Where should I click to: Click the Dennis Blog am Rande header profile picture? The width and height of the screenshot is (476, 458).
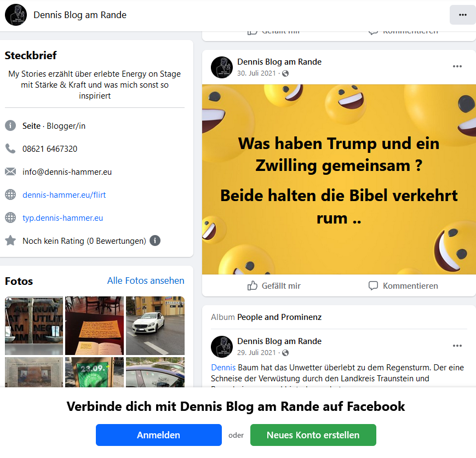point(16,15)
